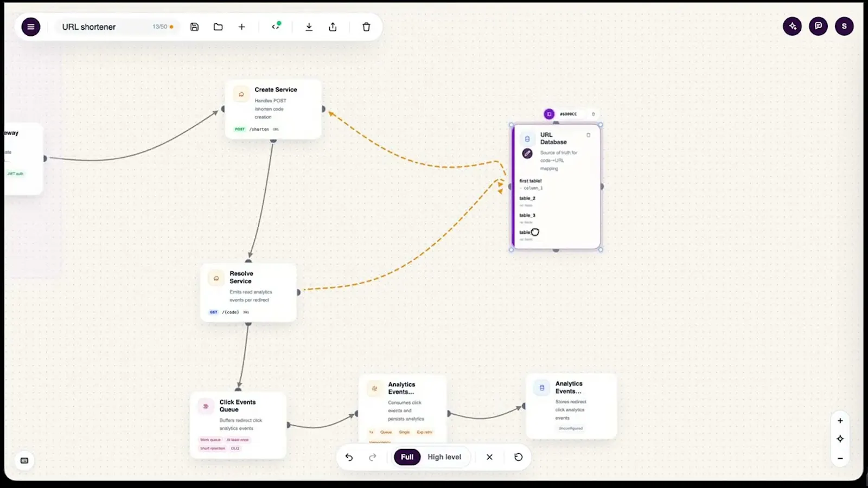Select the table_3 entry

[x=527, y=215]
